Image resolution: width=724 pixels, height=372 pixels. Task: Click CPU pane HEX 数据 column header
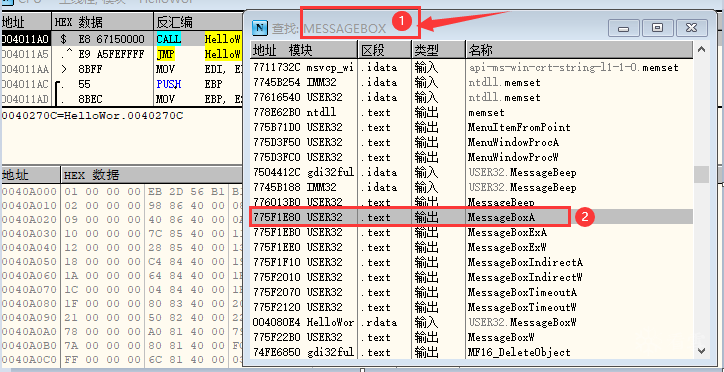click(x=103, y=22)
